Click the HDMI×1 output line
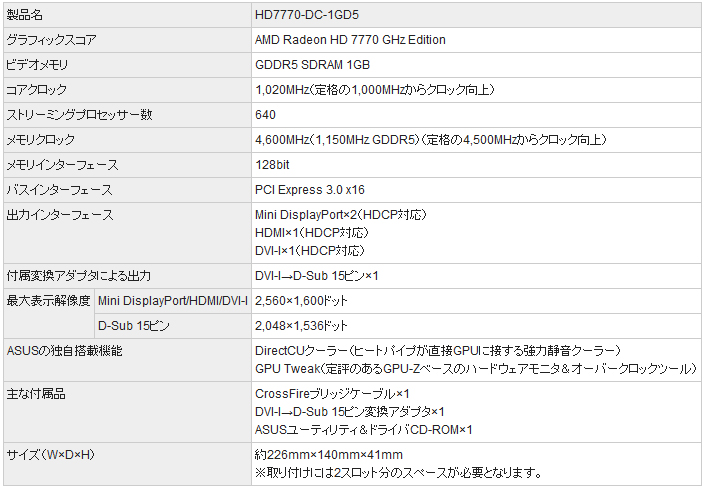 click(310, 232)
